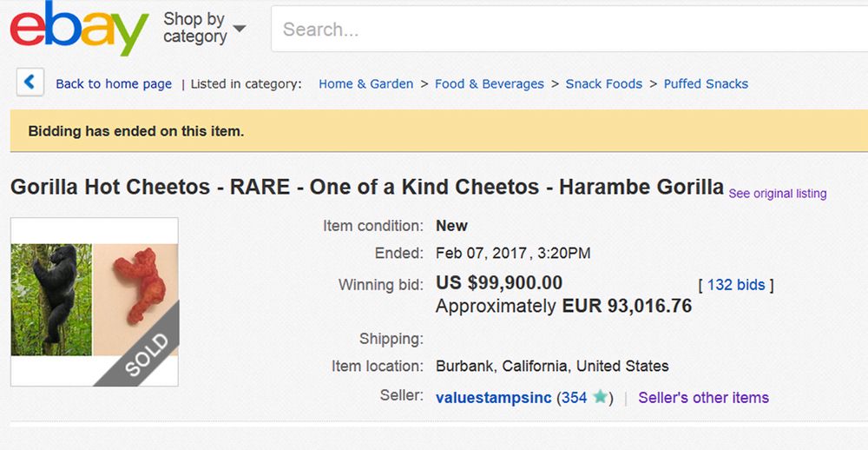
Task: Expand the Shop by category dropdown
Action: pyautogui.click(x=204, y=28)
